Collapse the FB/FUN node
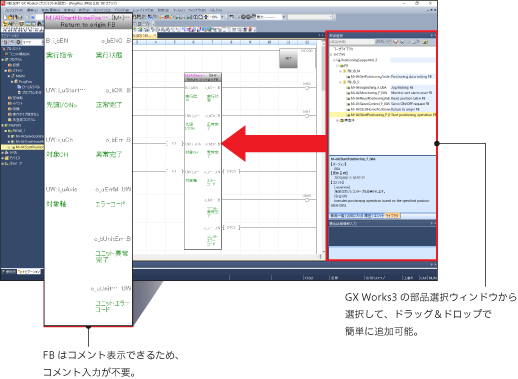This screenshot has height=379, width=518. pyautogui.click(x=3, y=125)
